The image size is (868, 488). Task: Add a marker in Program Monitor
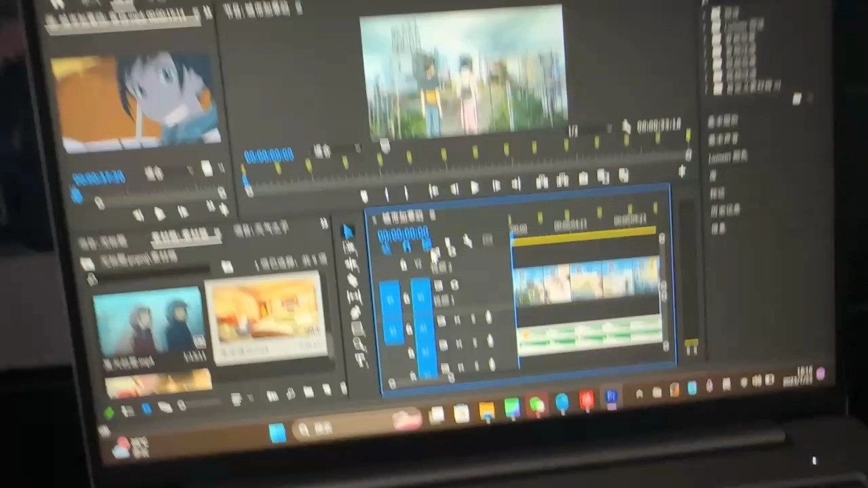pos(365,196)
